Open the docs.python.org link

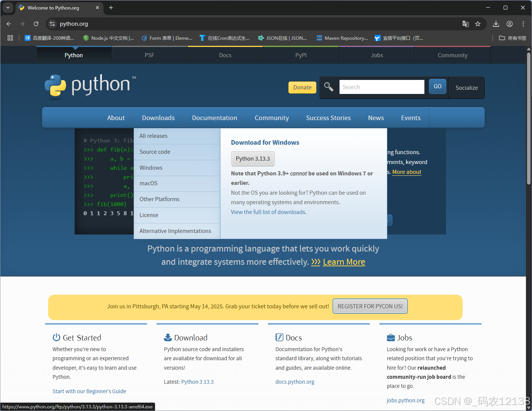click(x=295, y=382)
